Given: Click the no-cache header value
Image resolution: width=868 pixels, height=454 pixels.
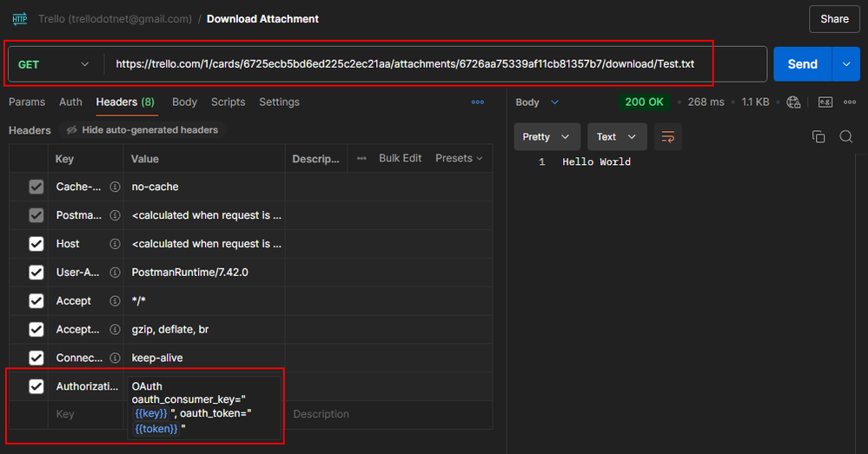Looking at the screenshot, I should pos(155,187).
